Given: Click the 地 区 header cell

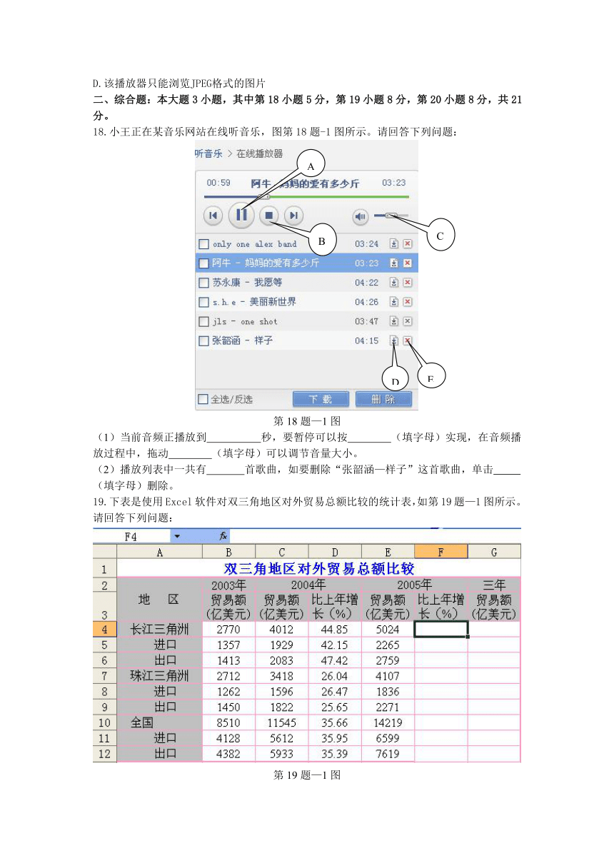Looking at the screenshot, I should pyautogui.click(x=159, y=600).
